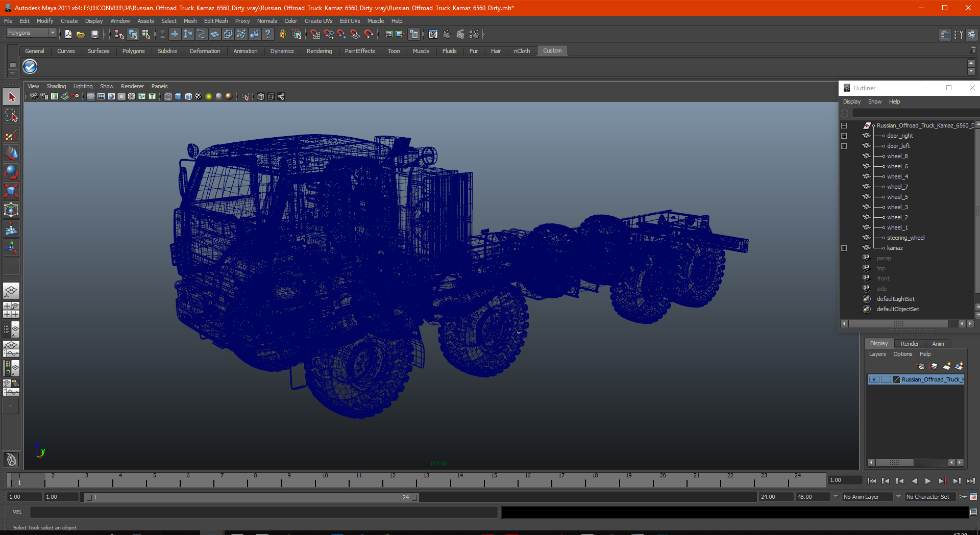The image size is (980, 535).
Task: Toggle textured display checker icon
Action: point(198,96)
